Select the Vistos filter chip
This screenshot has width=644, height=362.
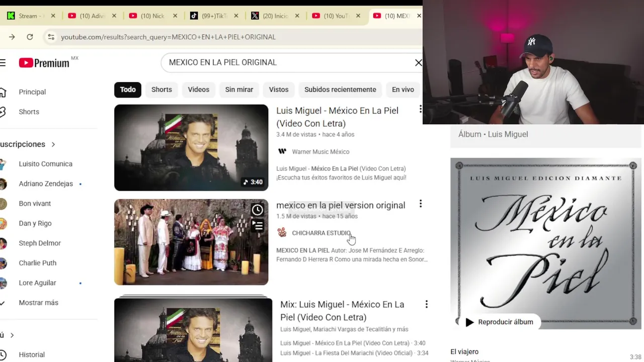[279, 89]
